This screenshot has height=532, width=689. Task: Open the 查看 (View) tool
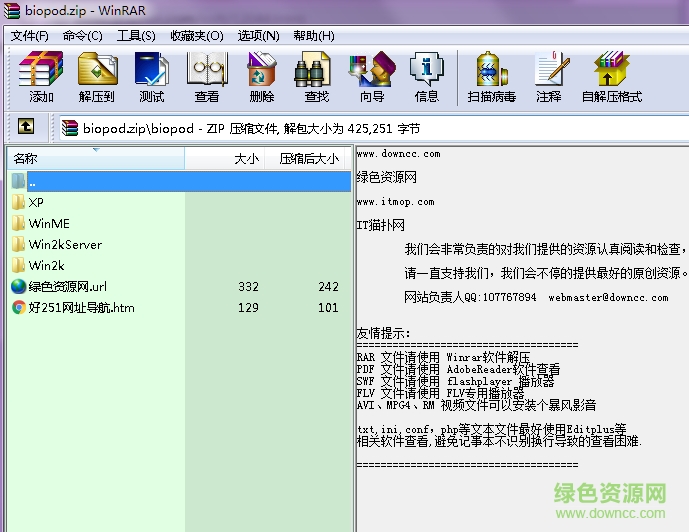point(207,69)
